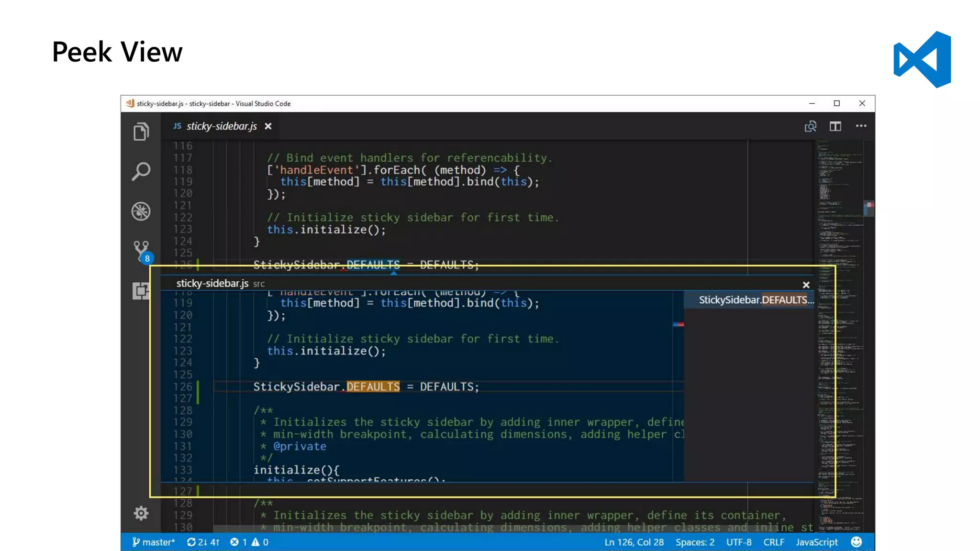Split the editor with the split icon

835,126
